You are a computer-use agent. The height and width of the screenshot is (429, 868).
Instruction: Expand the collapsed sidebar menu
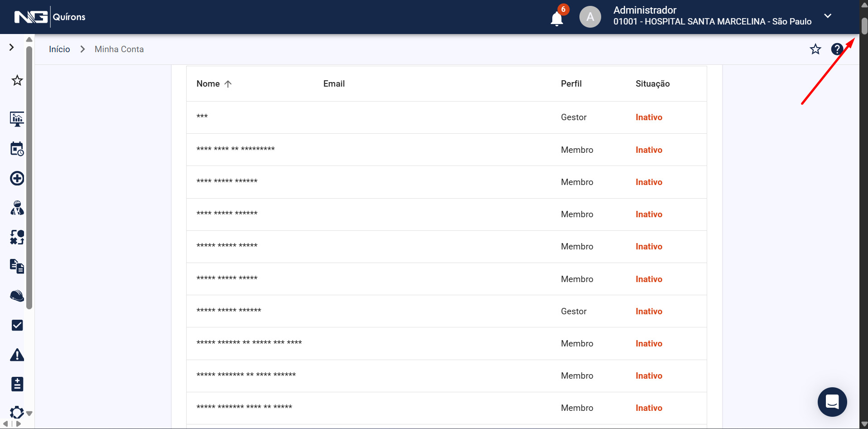tap(12, 47)
